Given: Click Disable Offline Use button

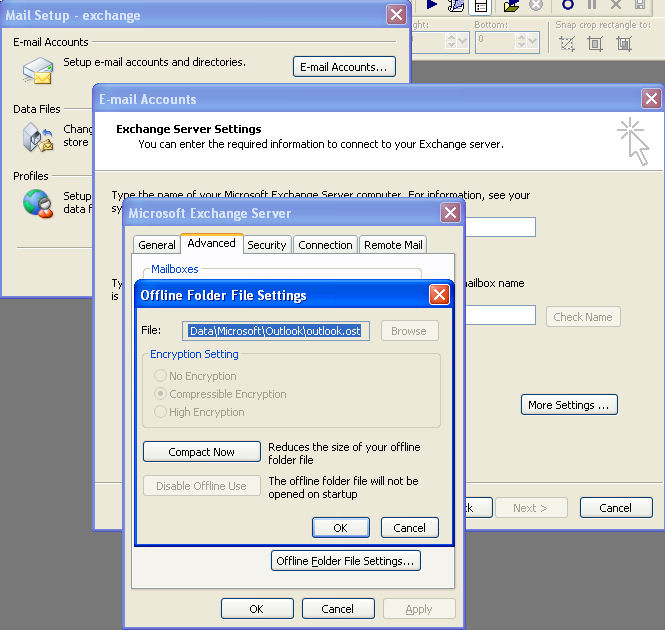Looking at the screenshot, I should [201, 486].
